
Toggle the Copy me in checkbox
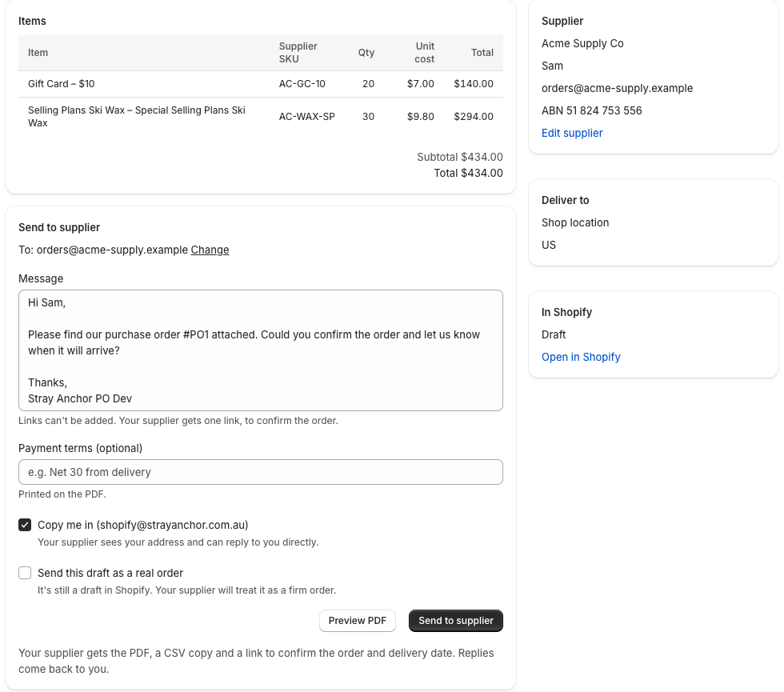coord(25,525)
